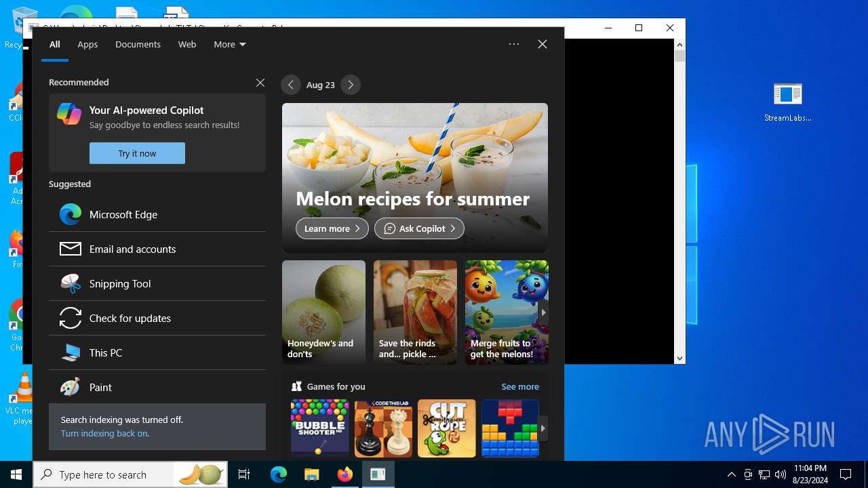Open network status tray icon
Image resolution: width=868 pixels, height=488 pixels.
764,474
